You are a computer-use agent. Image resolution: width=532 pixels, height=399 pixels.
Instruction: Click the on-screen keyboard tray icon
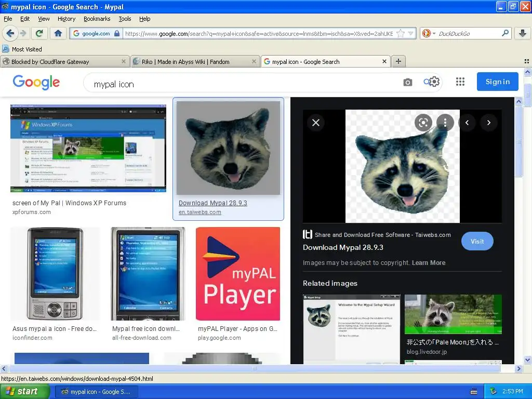(x=474, y=392)
